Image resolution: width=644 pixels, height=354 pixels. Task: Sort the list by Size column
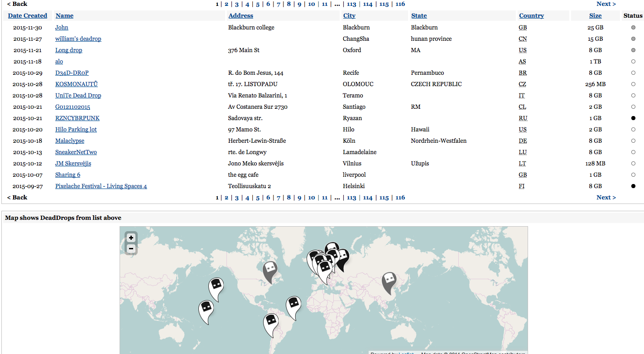[x=595, y=16]
